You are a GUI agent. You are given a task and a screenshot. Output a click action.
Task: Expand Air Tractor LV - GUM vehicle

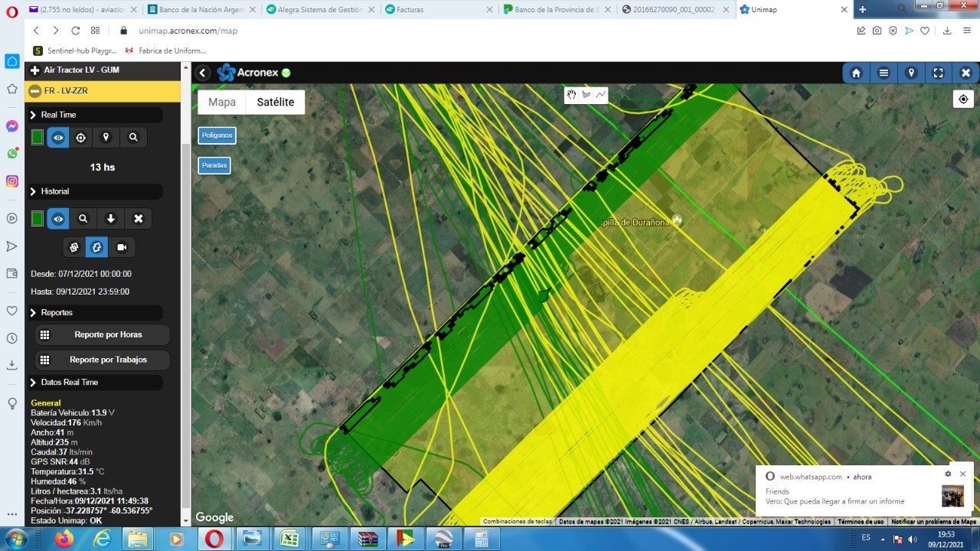tap(34, 70)
